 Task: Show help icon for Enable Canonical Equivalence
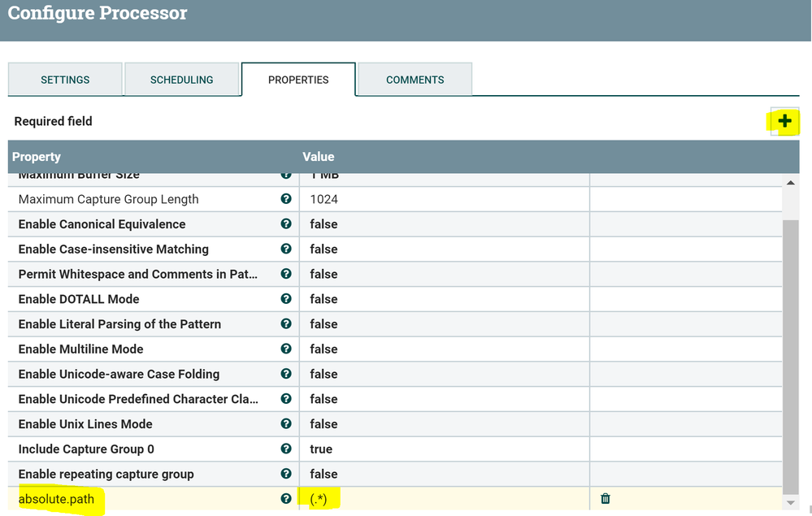(286, 224)
